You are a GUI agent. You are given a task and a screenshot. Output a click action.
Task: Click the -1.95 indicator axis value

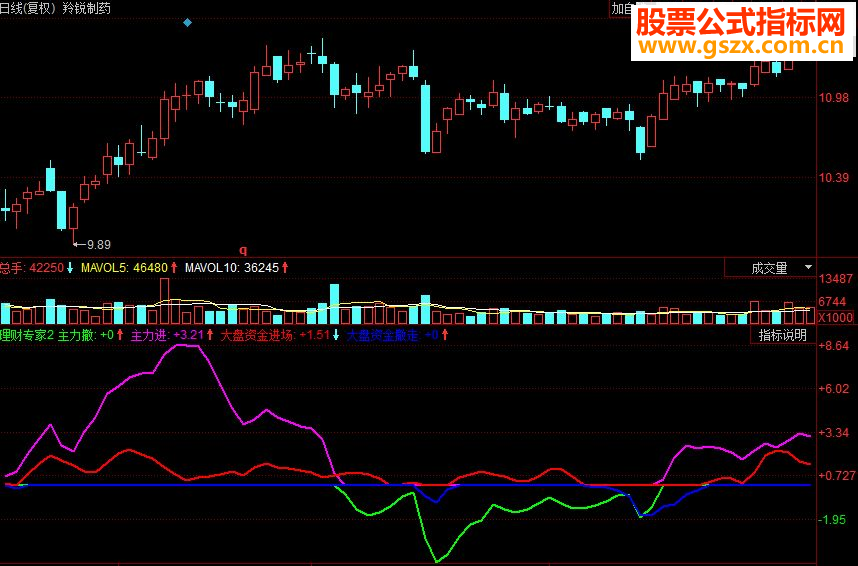click(832, 519)
